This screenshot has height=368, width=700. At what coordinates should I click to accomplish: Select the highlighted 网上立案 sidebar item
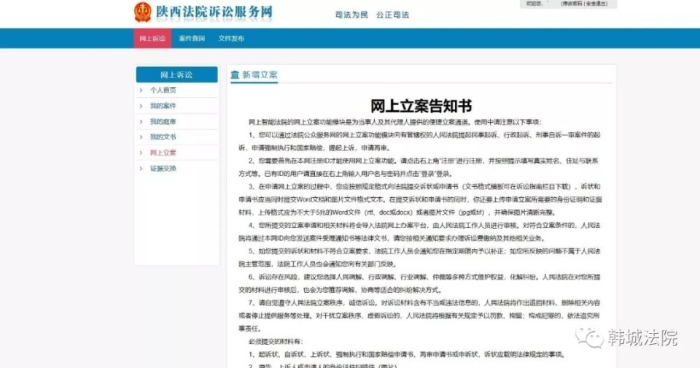(163, 153)
